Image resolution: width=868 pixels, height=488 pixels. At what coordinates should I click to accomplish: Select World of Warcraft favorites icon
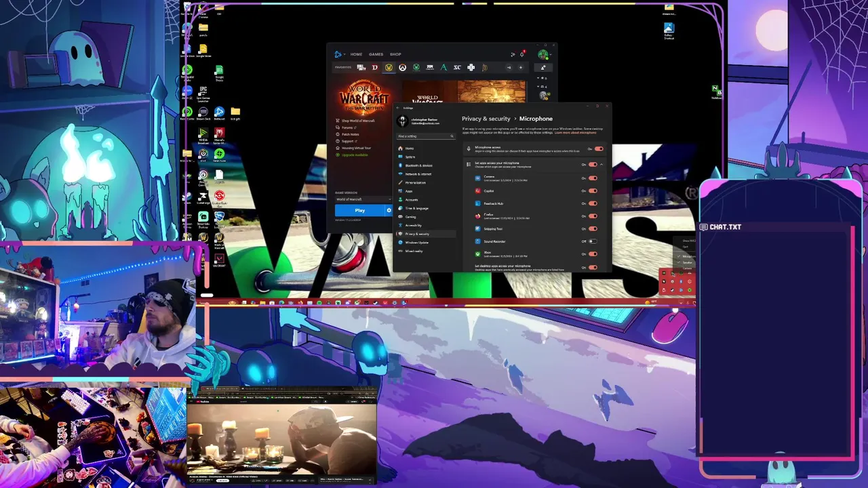pyautogui.click(x=389, y=68)
